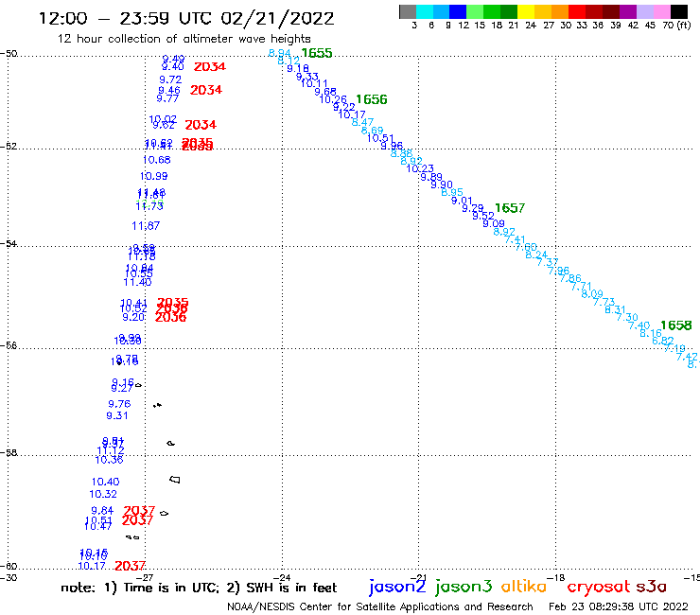Click the green 1655 time stamp

[317, 53]
